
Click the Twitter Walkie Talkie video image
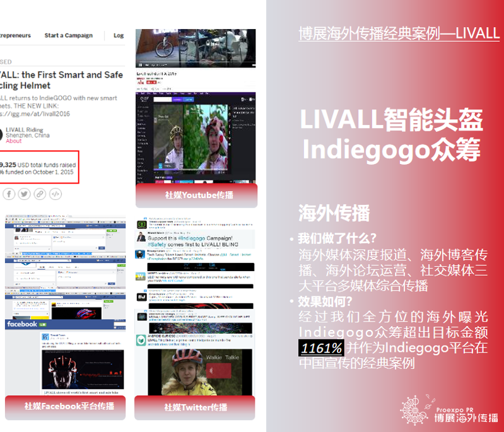tap(200, 372)
